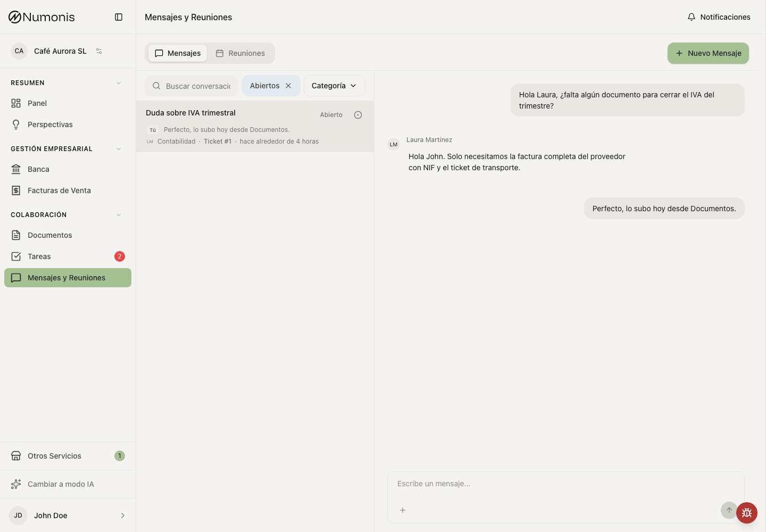This screenshot has width=766, height=532.
Task: Click open status circle icon on ticket
Action: (x=358, y=115)
